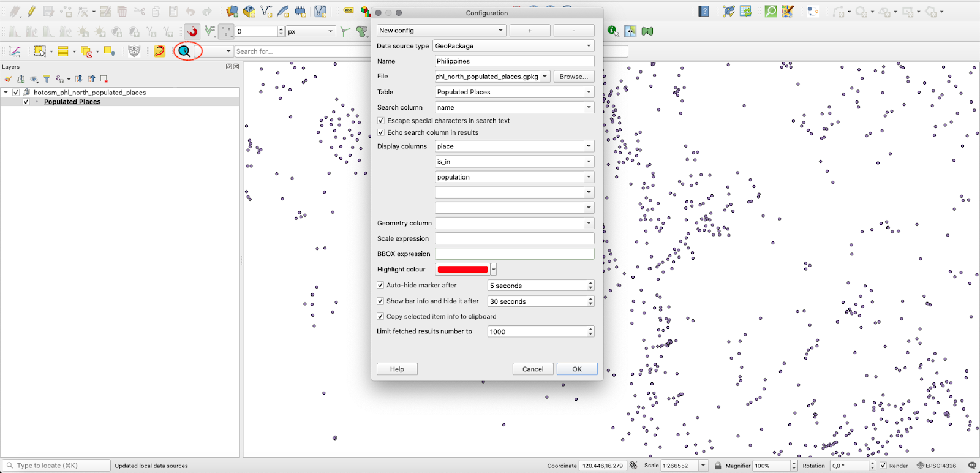Viewport: 980px width, 473px height.
Task: Disable Copy selected item info to clipboard
Action: tap(380, 316)
